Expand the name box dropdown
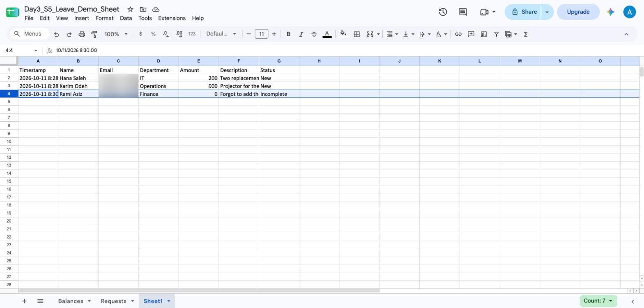This screenshot has width=644, height=308. pos(36,50)
